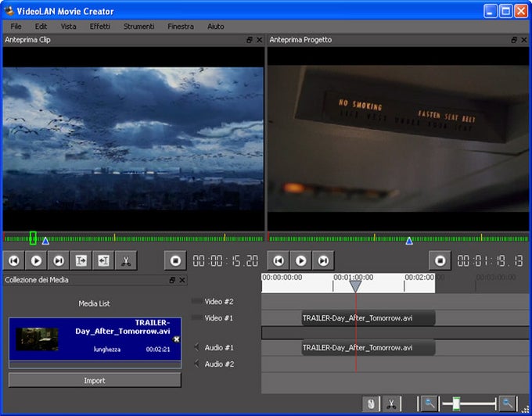
Task: Open the Vista menu
Action: [68, 26]
